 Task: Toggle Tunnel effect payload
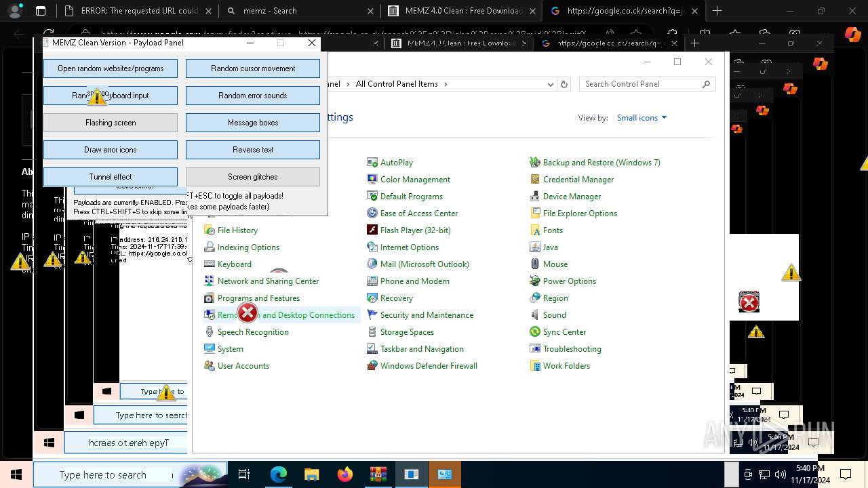point(111,177)
